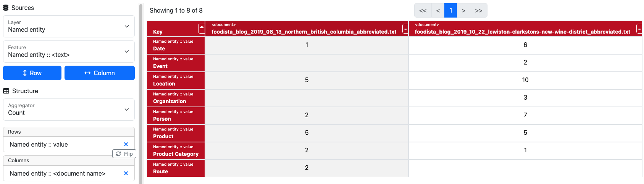Click the Sources database icon

(6, 8)
